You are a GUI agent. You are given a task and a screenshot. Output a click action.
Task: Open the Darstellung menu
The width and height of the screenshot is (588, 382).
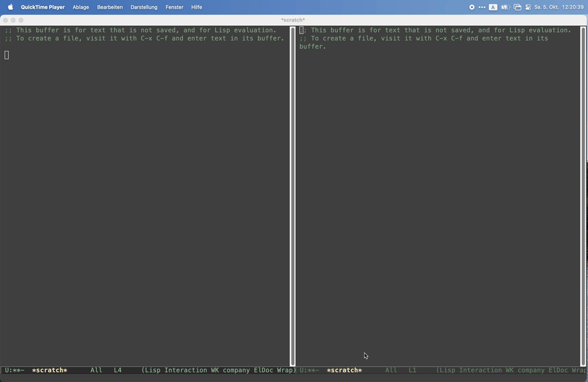pos(144,7)
